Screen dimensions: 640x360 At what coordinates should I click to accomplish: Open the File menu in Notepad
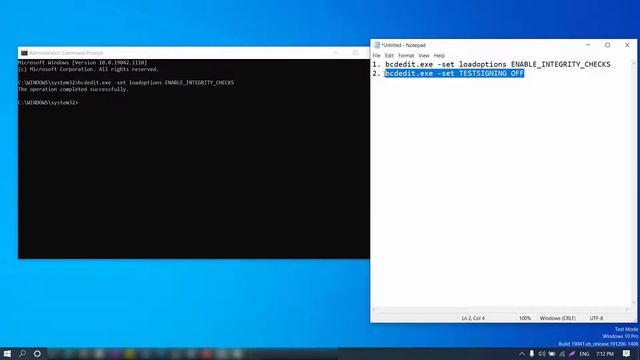coord(376,56)
